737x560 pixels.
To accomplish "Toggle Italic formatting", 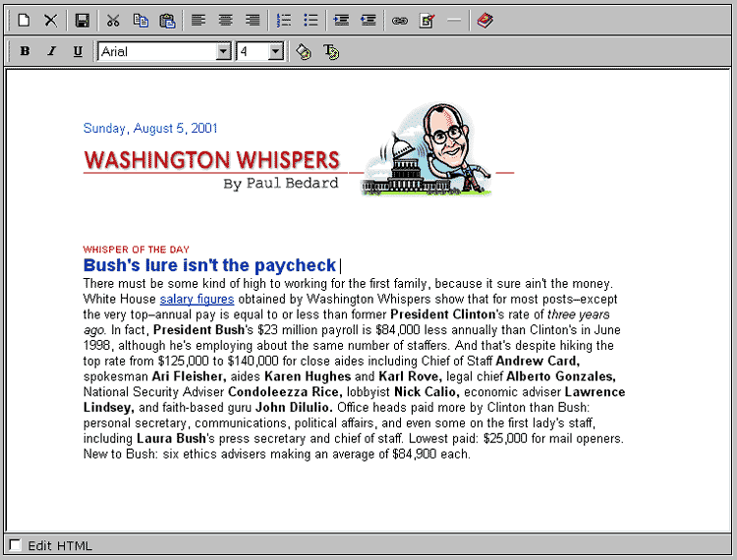I will (x=51, y=52).
